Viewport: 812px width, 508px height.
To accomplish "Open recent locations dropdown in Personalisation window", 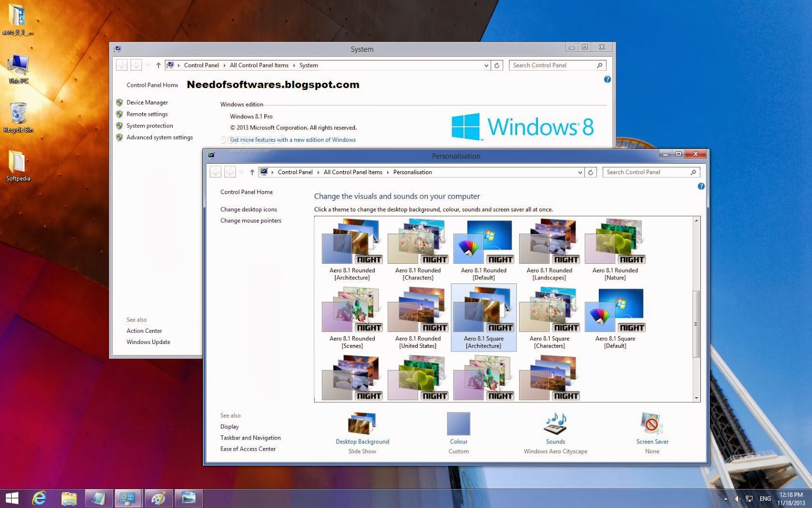I will pyautogui.click(x=242, y=172).
